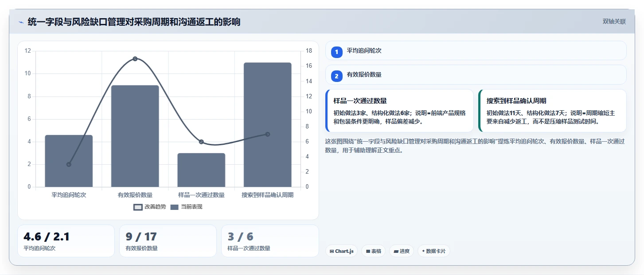Toggle the 当前表现 legend entry

point(186,207)
